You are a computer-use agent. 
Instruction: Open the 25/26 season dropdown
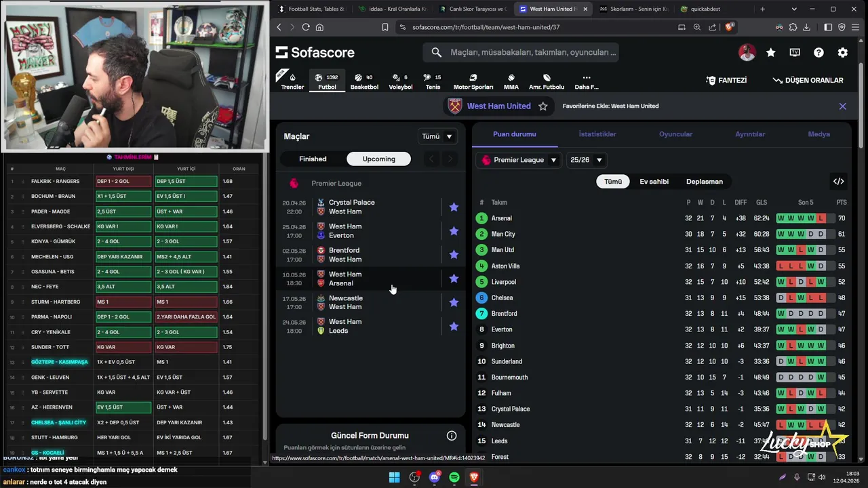pos(587,160)
